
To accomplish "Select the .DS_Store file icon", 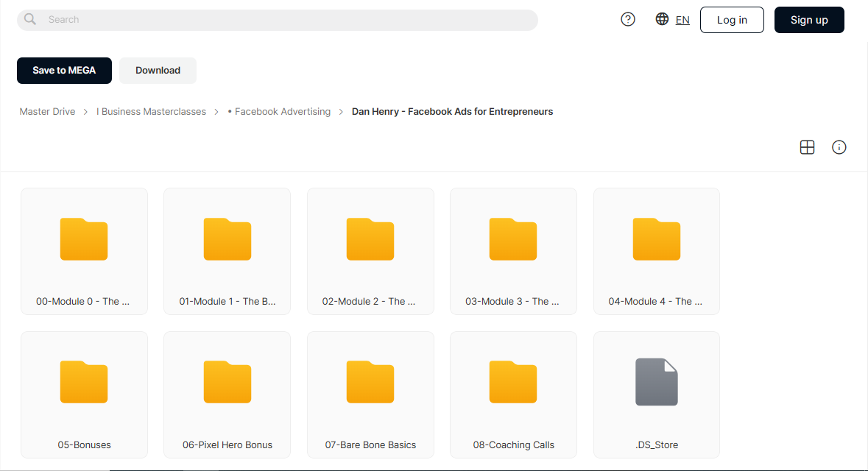I will [657, 382].
